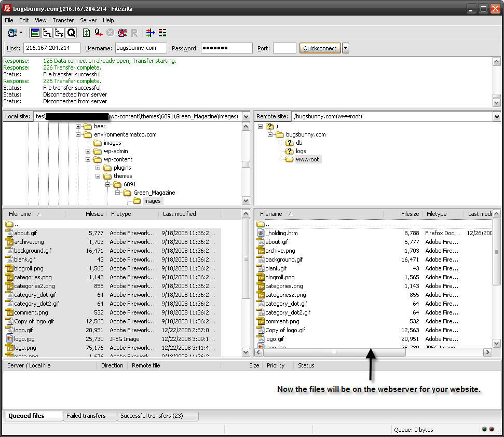504x437 pixels.
Task: Collapse the 'environmentalmatco.com' local folder
Action: (78, 134)
